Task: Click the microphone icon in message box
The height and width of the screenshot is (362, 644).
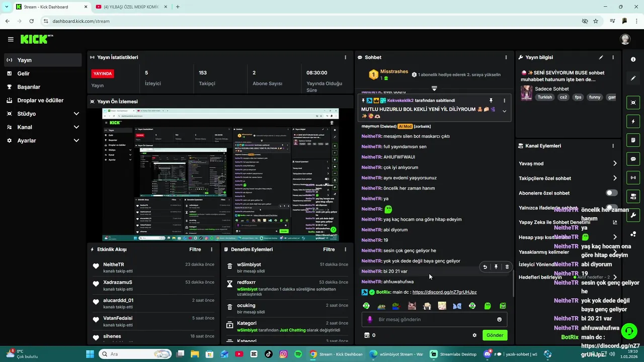Action: 370,319
